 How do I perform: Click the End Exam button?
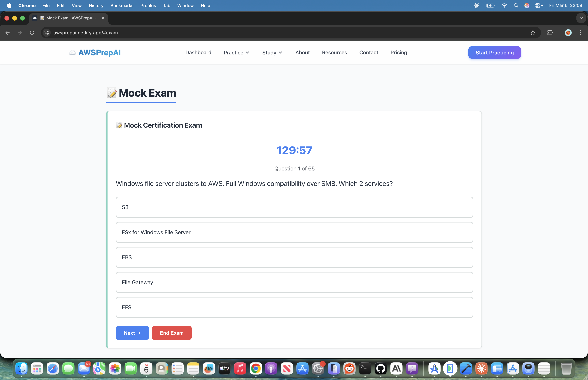171,333
